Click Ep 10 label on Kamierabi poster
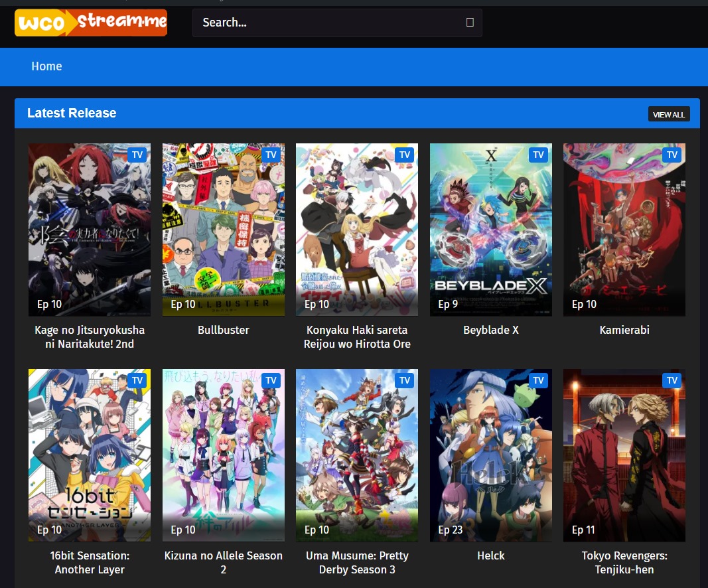The width and height of the screenshot is (708, 588). coord(584,305)
